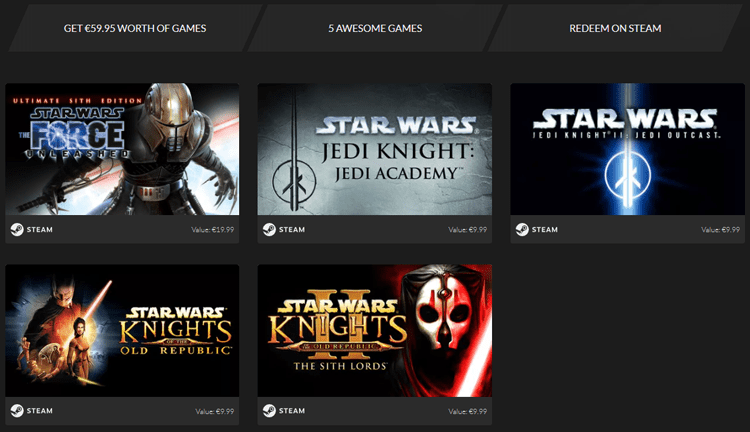Select the 'REDEEM ON STEAM' banner
Image resolution: width=750 pixels, height=432 pixels.
click(x=615, y=28)
